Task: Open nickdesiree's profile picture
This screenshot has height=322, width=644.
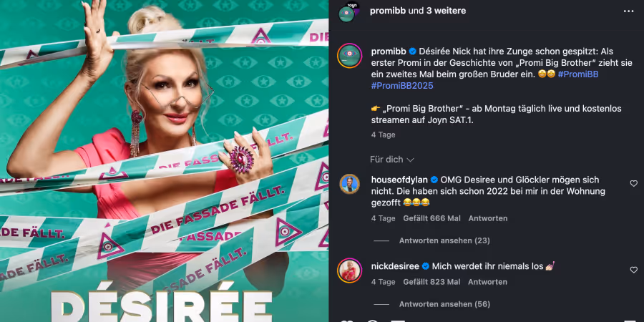Action: tap(349, 270)
